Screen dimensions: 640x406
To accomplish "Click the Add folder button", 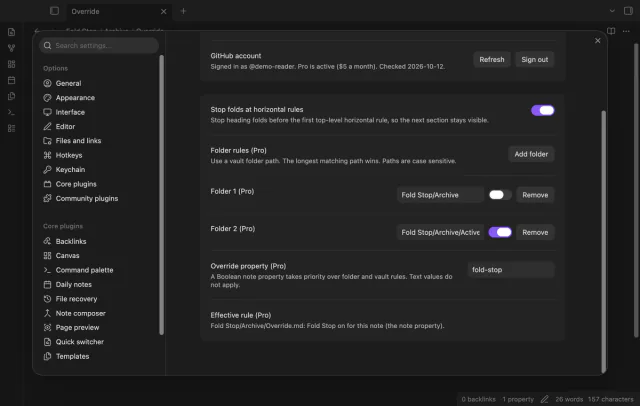I will [531, 154].
